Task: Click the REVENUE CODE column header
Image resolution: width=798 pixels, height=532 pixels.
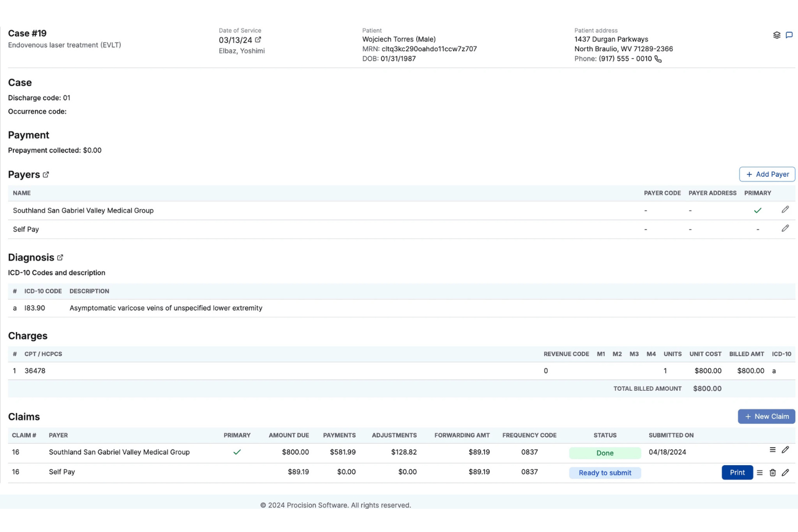Action: pos(566,354)
